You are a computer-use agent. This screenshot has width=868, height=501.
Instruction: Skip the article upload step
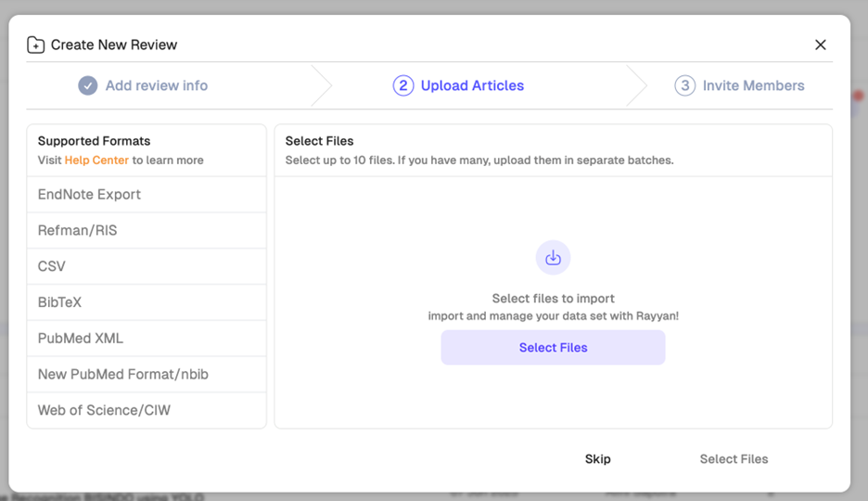597,459
